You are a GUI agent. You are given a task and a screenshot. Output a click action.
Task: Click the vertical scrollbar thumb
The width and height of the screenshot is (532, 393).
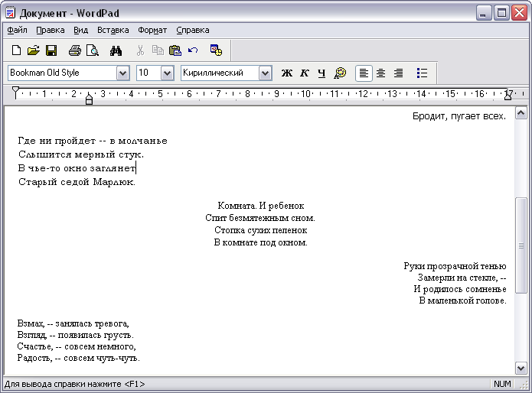[521, 245]
